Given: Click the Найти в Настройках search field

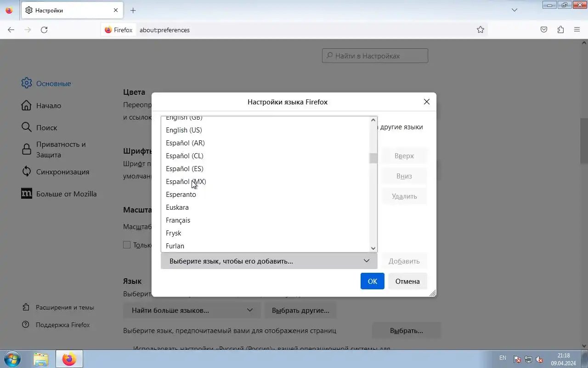Looking at the screenshot, I should (375, 56).
